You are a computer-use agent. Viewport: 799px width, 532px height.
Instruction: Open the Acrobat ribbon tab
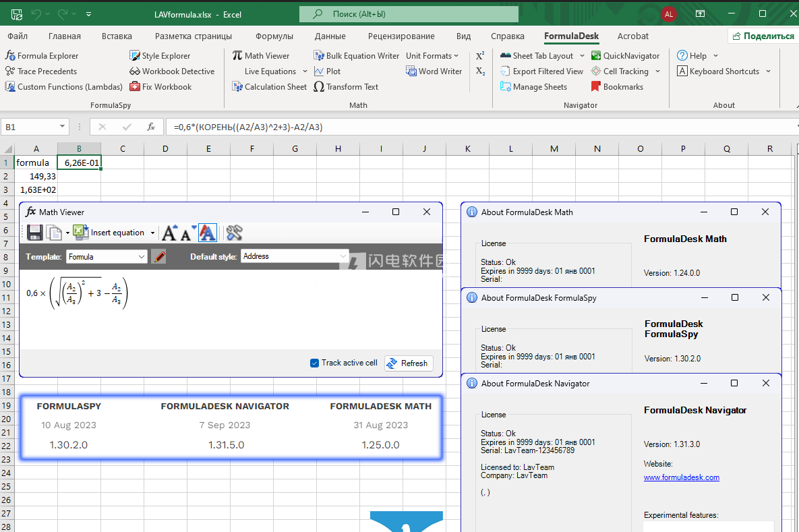[x=633, y=36]
